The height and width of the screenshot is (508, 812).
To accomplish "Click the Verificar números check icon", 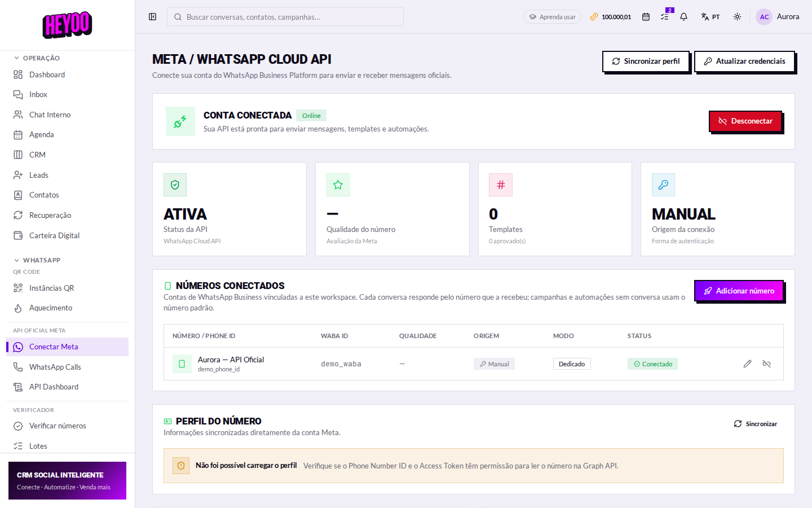I will coord(18,426).
